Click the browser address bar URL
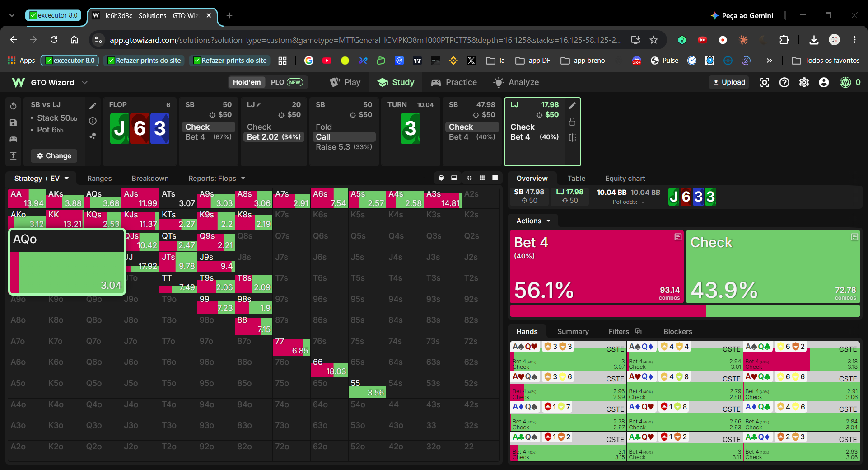The height and width of the screenshot is (470, 868). pyautogui.click(x=365, y=40)
